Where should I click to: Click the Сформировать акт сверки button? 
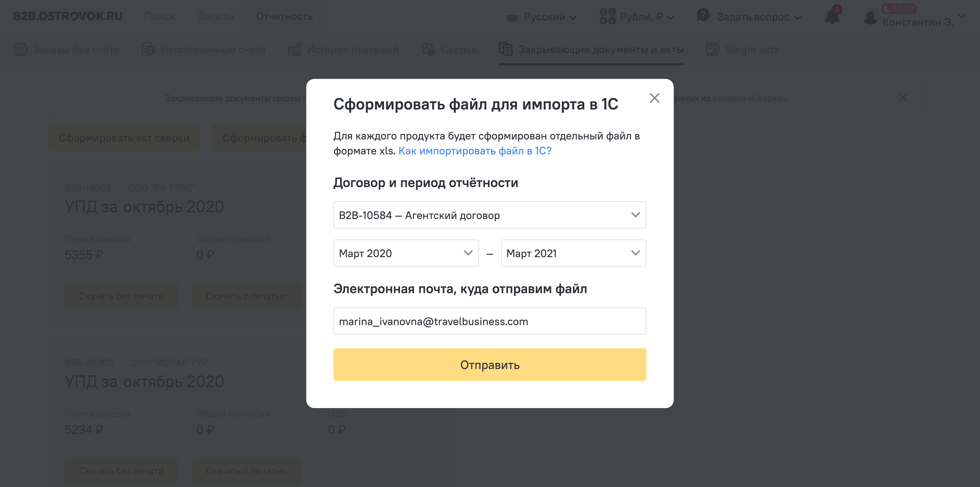[x=124, y=138]
